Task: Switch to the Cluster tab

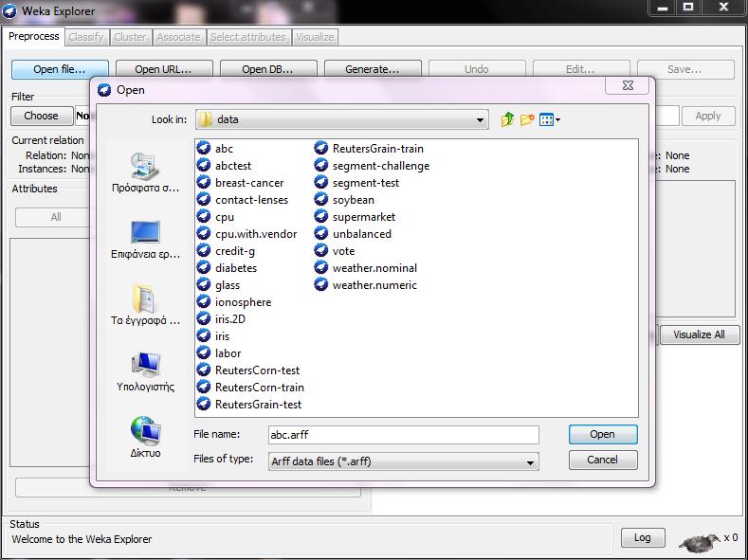Action: tap(130, 37)
